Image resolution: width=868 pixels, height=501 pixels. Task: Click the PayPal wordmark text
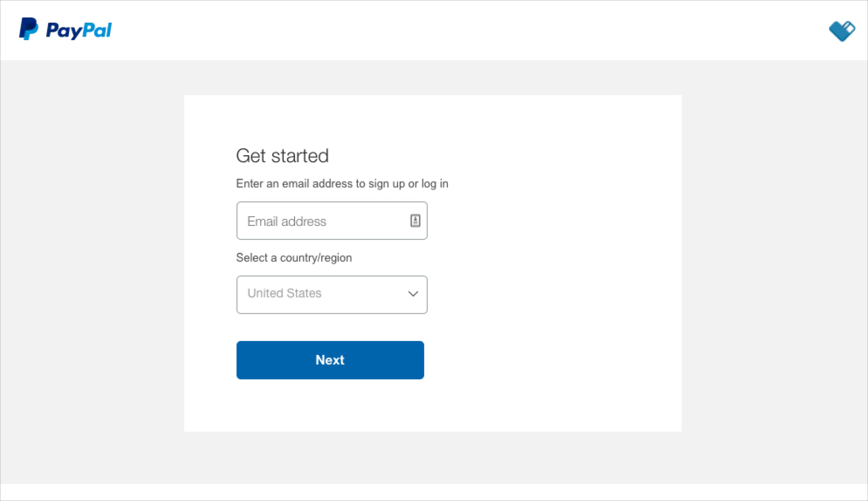click(x=79, y=31)
